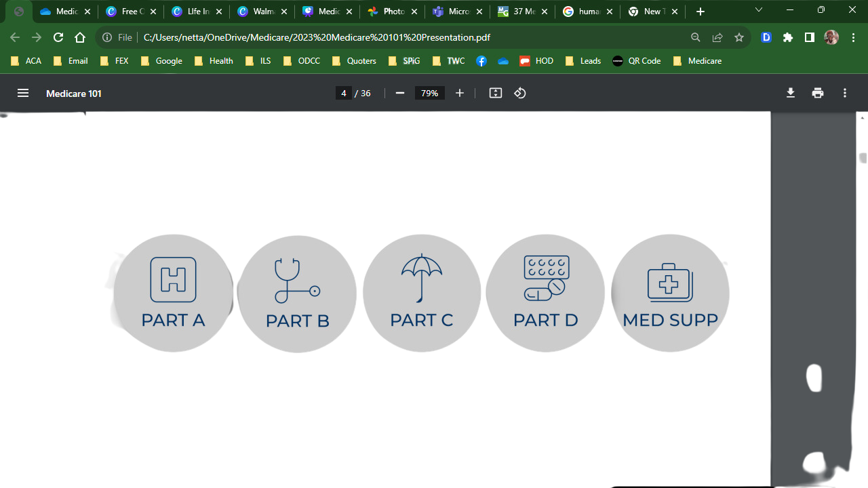This screenshot has width=868, height=488.
Task: Toggle Chrome side panel
Action: click(810, 37)
